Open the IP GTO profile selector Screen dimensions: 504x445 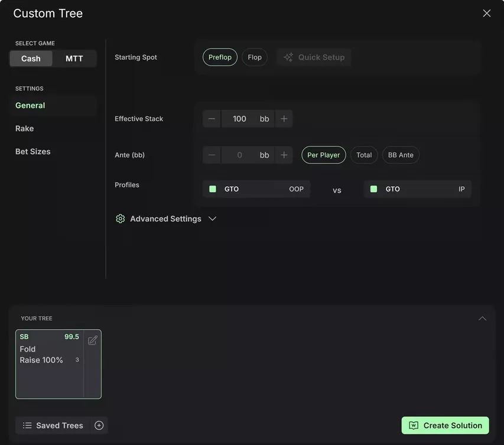(418, 189)
